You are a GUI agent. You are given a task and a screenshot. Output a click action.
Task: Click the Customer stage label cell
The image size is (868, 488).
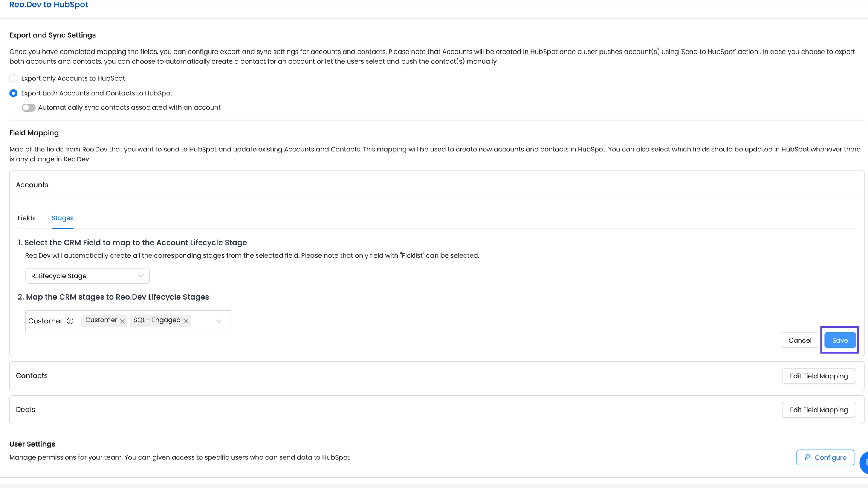click(45, 321)
